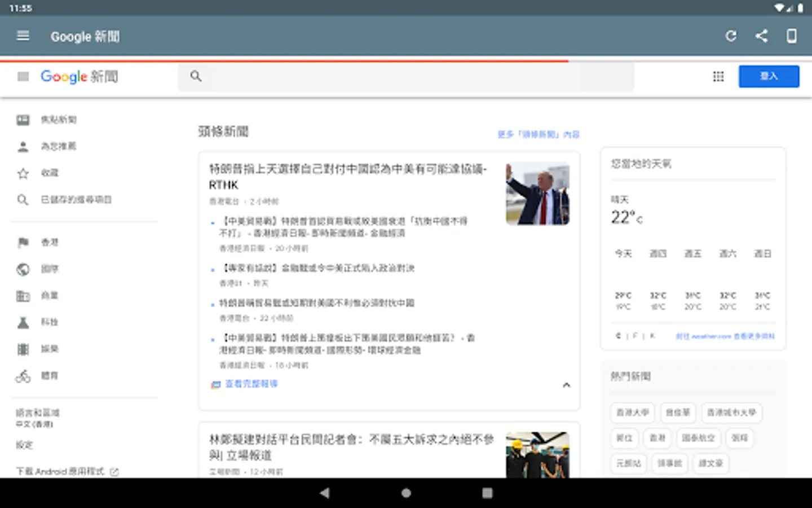Open the weather.com more info link
Image resolution: width=812 pixels, height=508 pixels.
point(725,336)
